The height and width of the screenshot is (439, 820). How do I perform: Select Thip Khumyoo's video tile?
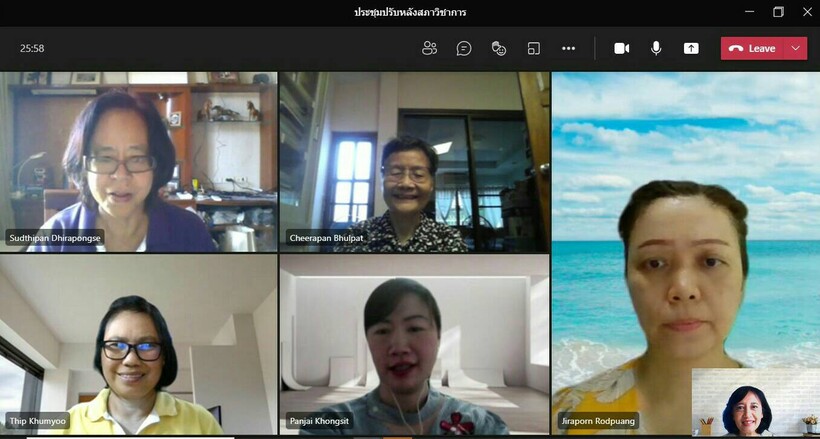click(x=138, y=343)
